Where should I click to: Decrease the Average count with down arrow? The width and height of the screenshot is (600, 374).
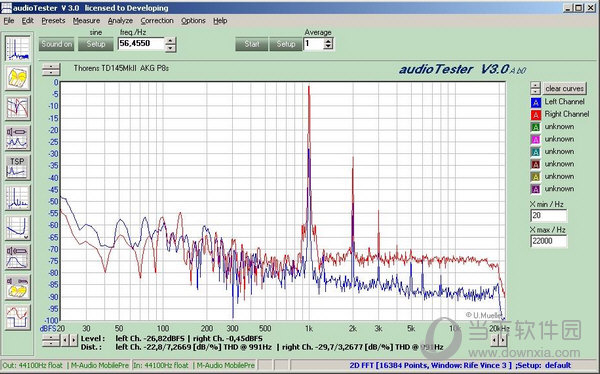328,47
